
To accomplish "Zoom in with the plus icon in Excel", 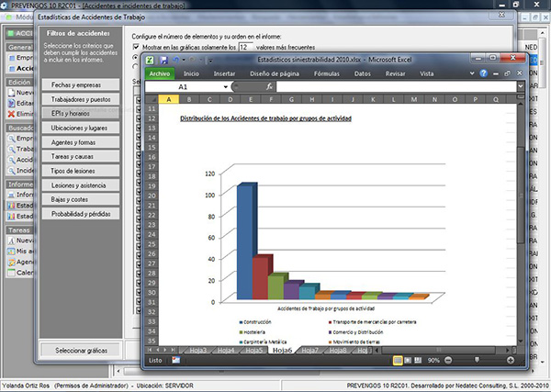I will point(511,360).
